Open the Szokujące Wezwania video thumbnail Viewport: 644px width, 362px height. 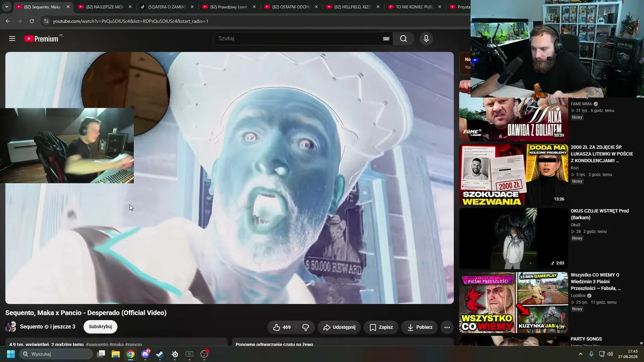(513, 174)
